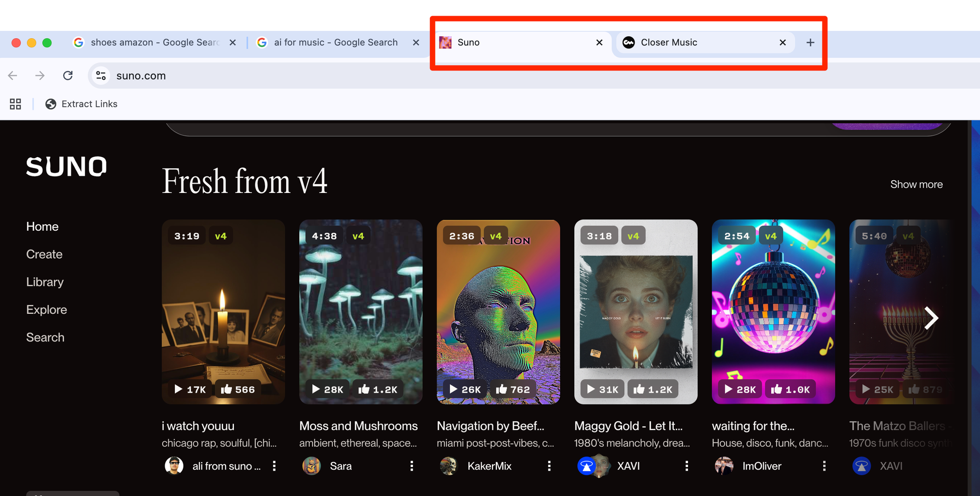This screenshot has width=980, height=496.
Task: Open waiting for the disco ball cover
Action: [x=773, y=311]
